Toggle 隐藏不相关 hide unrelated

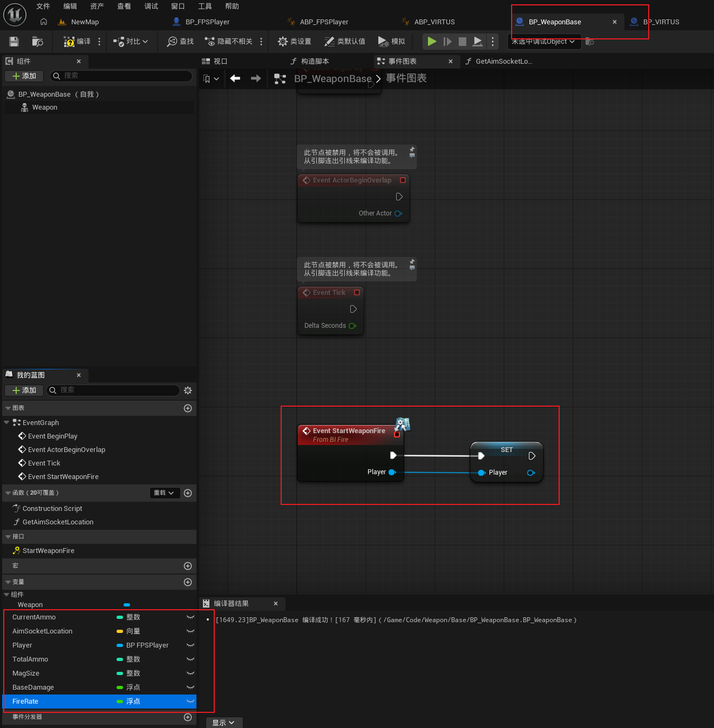(228, 42)
